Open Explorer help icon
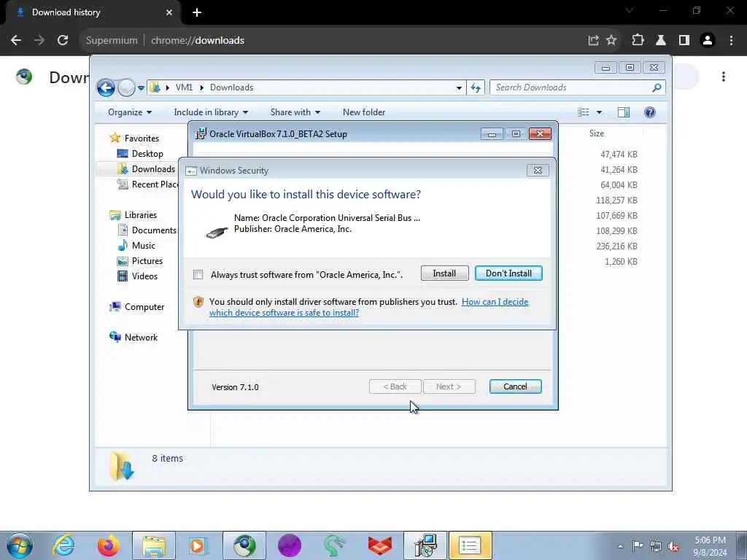The width and height of the screenshot is (747, 560). [650, 112]
